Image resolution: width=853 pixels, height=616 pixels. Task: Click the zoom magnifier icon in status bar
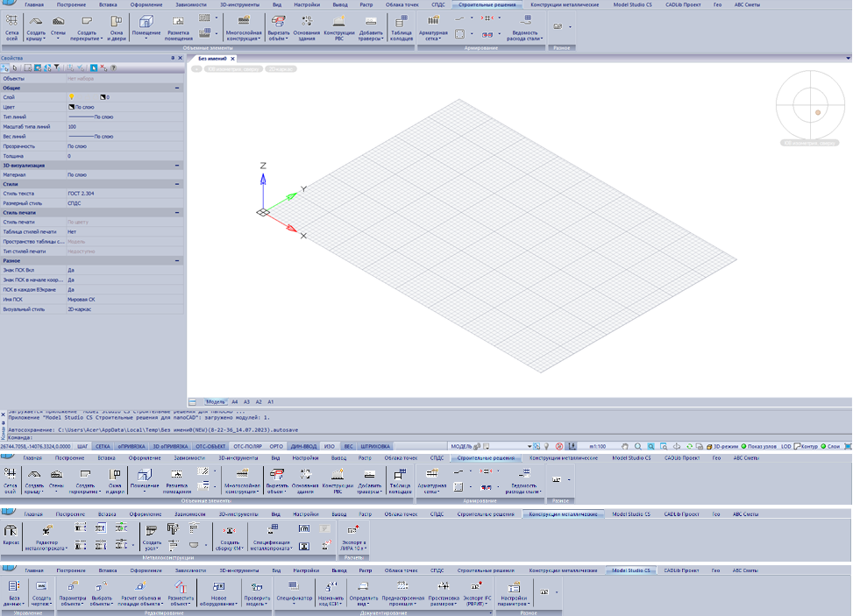pos(637,446)
